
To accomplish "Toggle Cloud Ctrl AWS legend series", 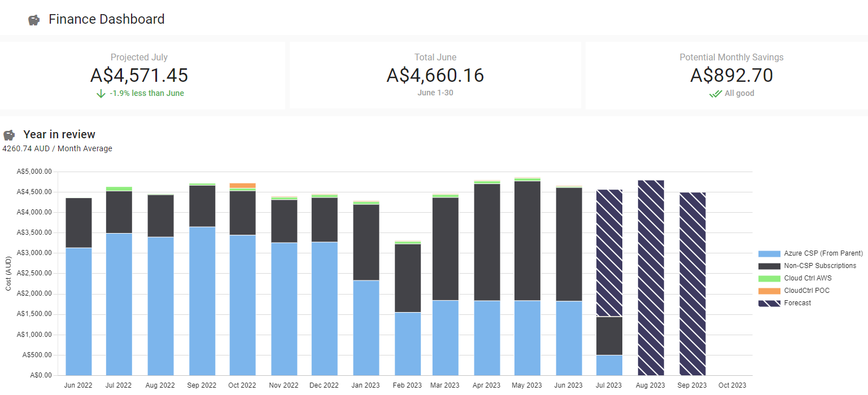I will [x=808, y=278].
